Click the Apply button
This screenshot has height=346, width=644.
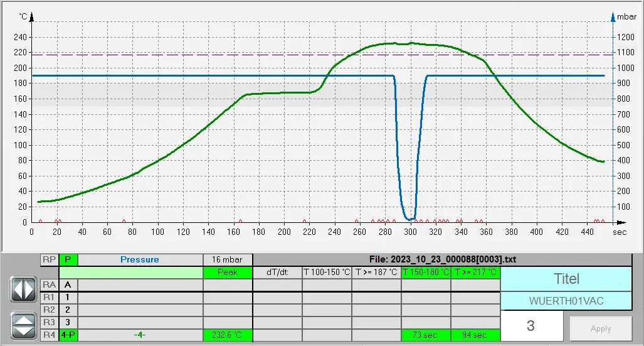point(600,328)
